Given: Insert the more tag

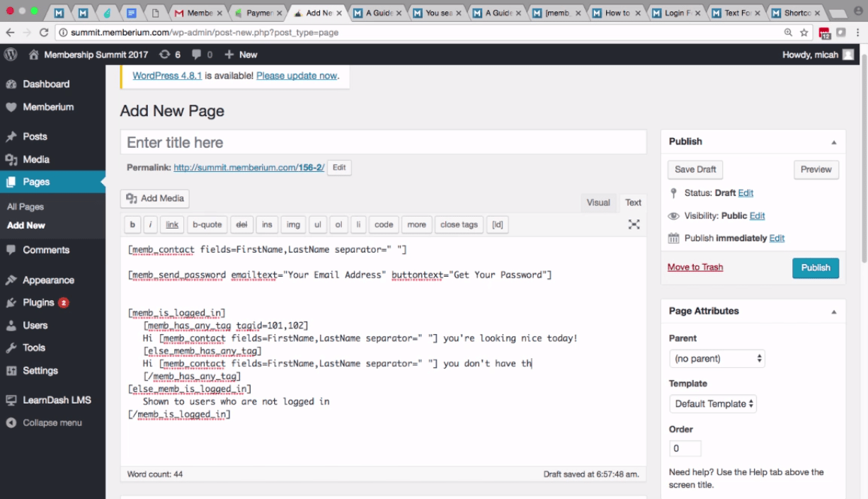Looking at the screenshot, I should [417, 224].
